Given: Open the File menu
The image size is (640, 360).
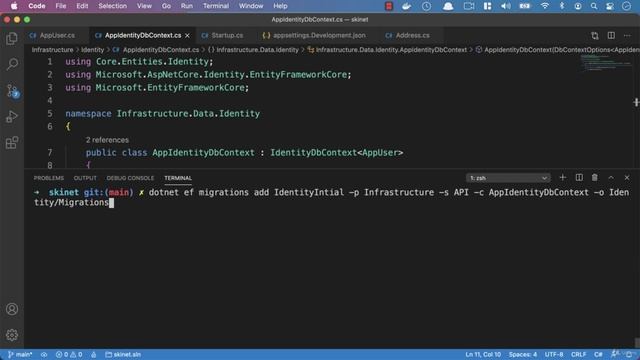Looking at the screenshot, I should coord(61,6).
